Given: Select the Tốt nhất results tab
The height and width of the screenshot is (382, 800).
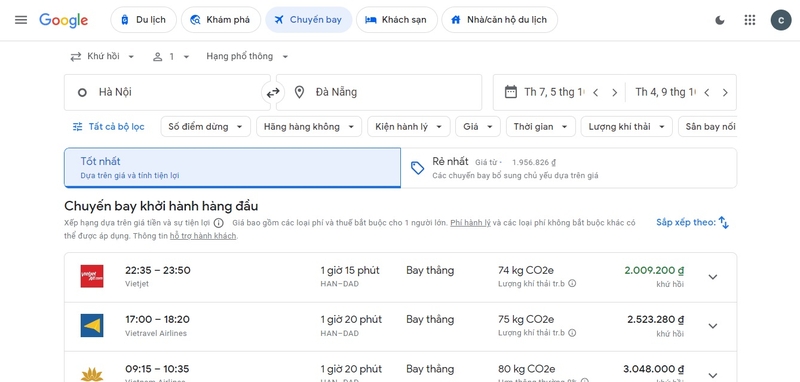Looking at the screenshot, I should 232,168.
